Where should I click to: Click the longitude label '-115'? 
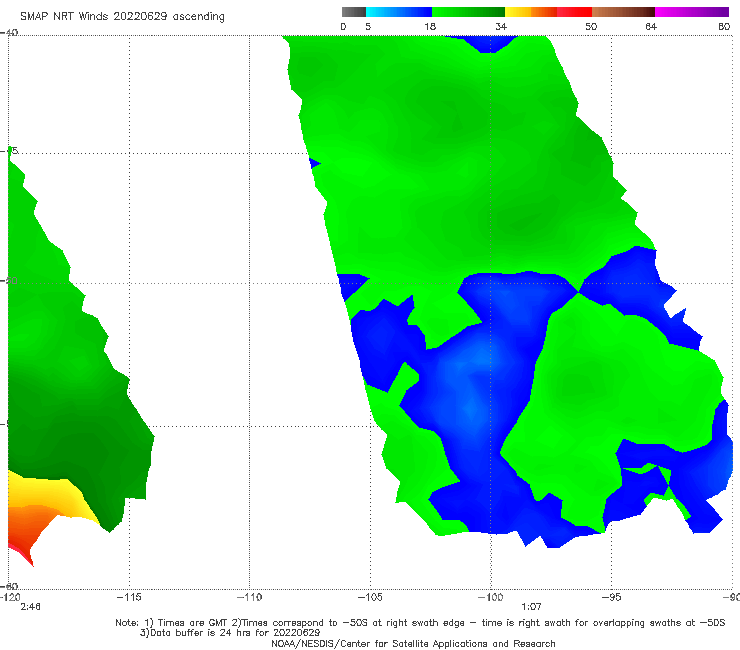pyautogui.click(x=129, y=597)
